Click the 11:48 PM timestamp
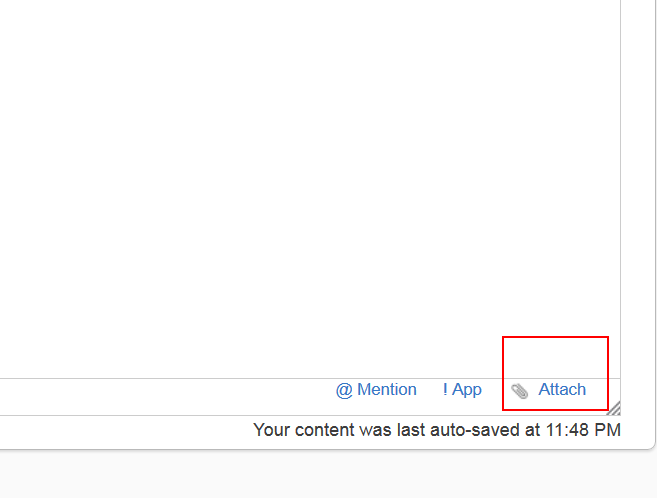 583,430
